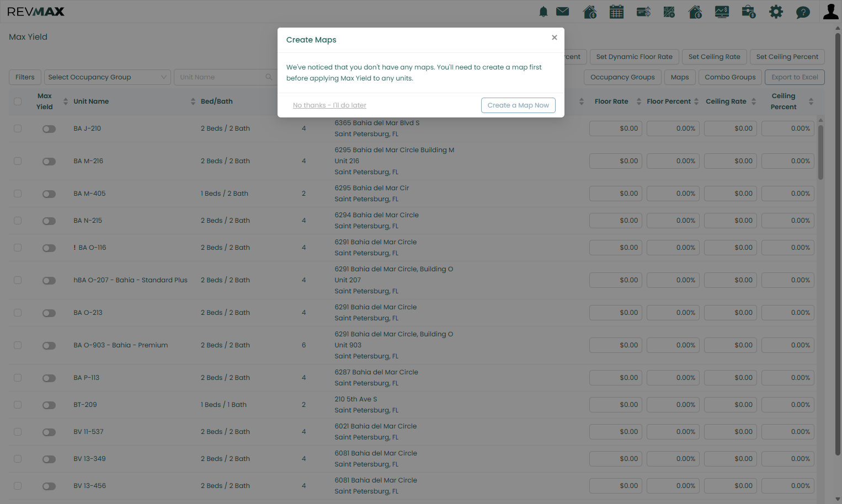
Task: Close the Create Maps dialog
Action: pos(555,37)
